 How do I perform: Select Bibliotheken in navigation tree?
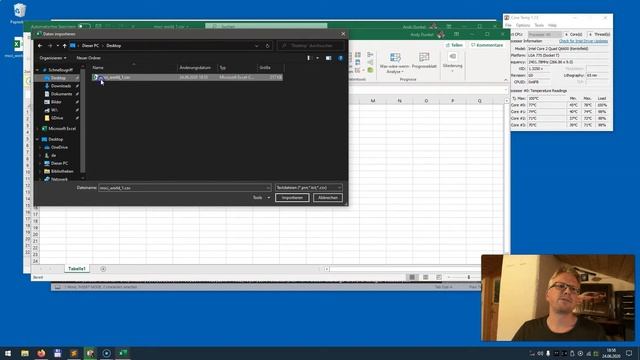coord(62,171)
